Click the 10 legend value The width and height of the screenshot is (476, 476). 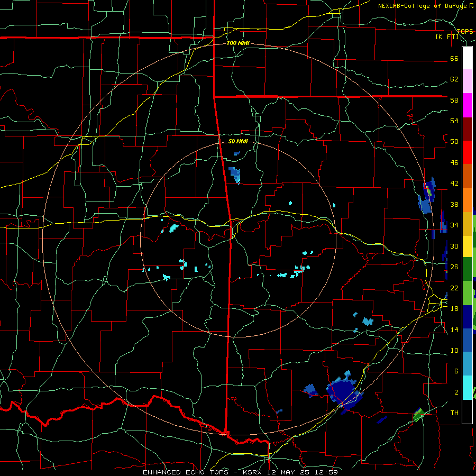pos(454,350)
